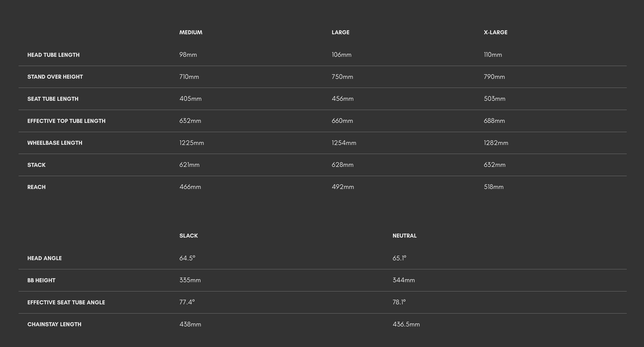Select the WHEELBASE LENGTH row label

coord(55,143)
